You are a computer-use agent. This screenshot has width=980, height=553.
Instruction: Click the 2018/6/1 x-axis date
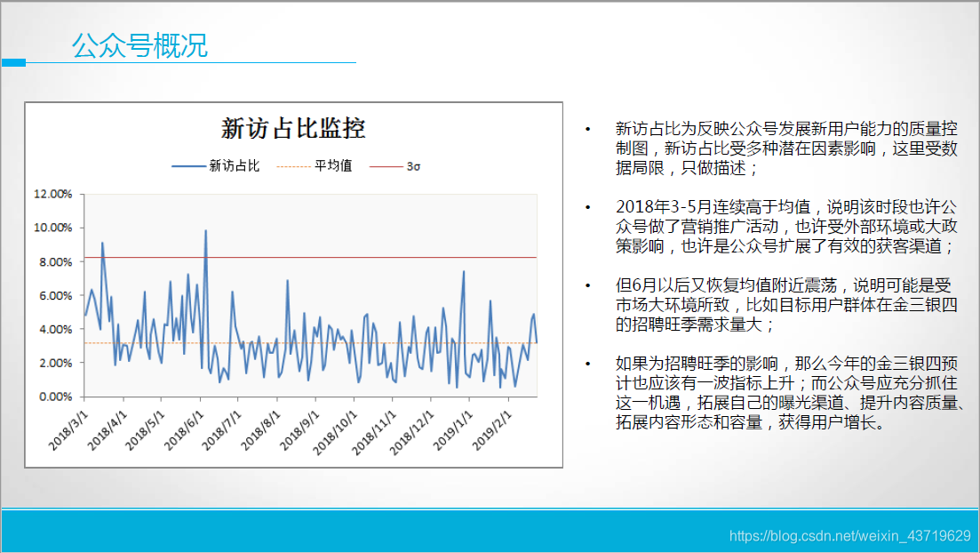click(x=183, y=430)
